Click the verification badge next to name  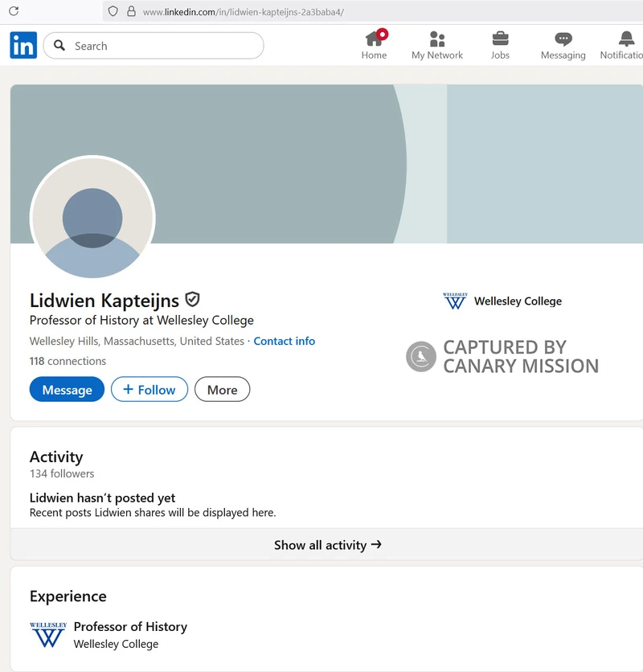click(x=192, y=300)
